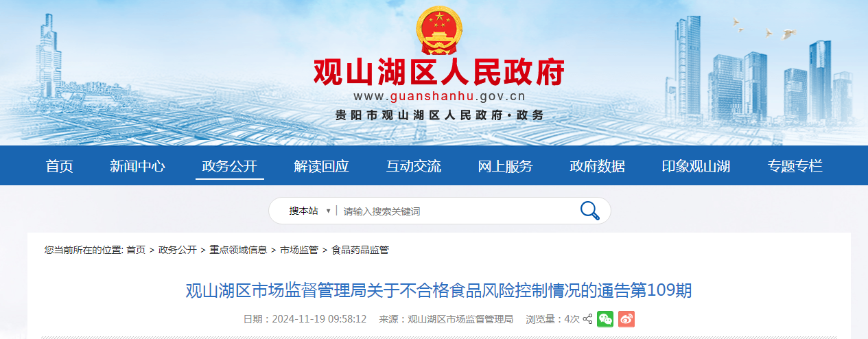Share article via Weibo icon
This screenshot has height=339, width=868.
(x=626, y=319)
